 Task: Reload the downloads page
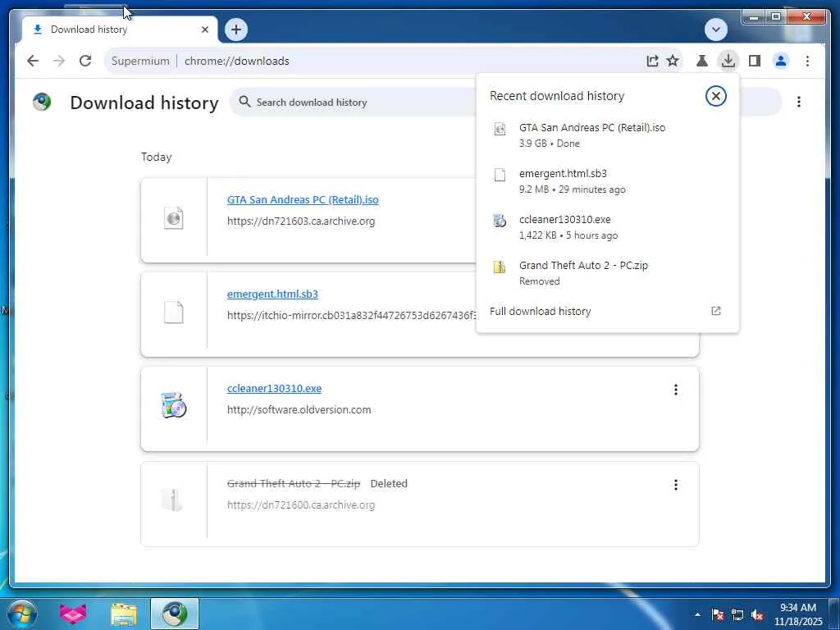(x=85, y=61)
